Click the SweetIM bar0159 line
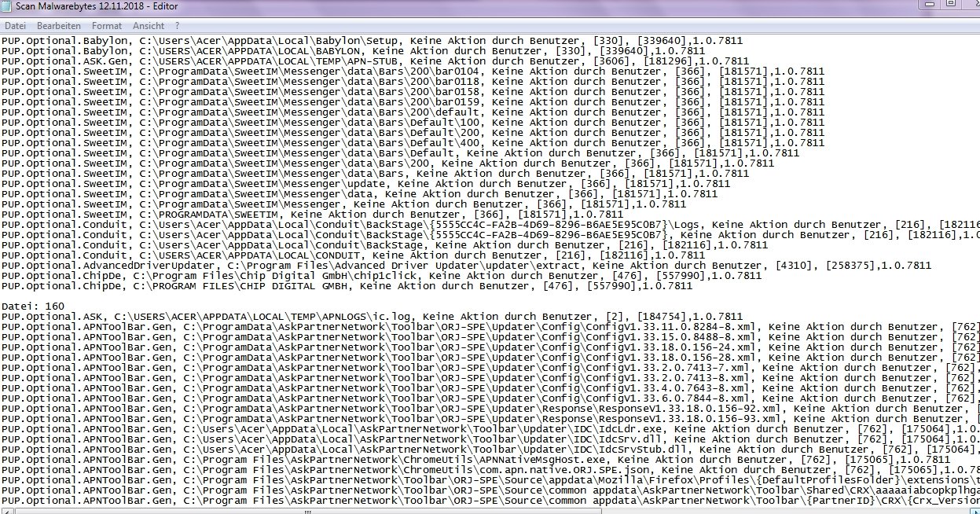This screenshot has width=980, height=514. click(413, 101)
